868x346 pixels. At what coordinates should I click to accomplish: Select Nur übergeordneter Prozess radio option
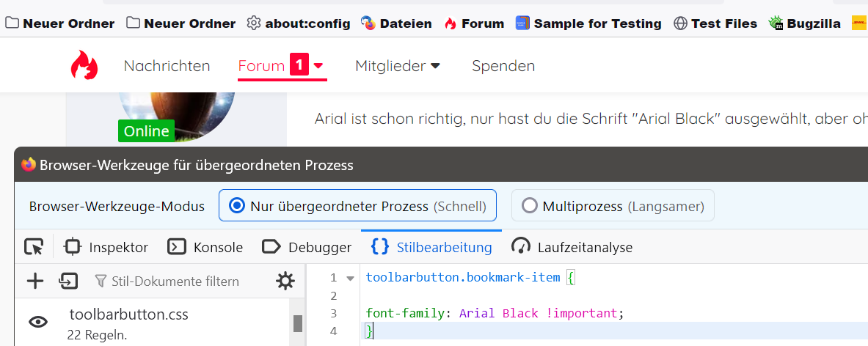click(x=237, y=206)
